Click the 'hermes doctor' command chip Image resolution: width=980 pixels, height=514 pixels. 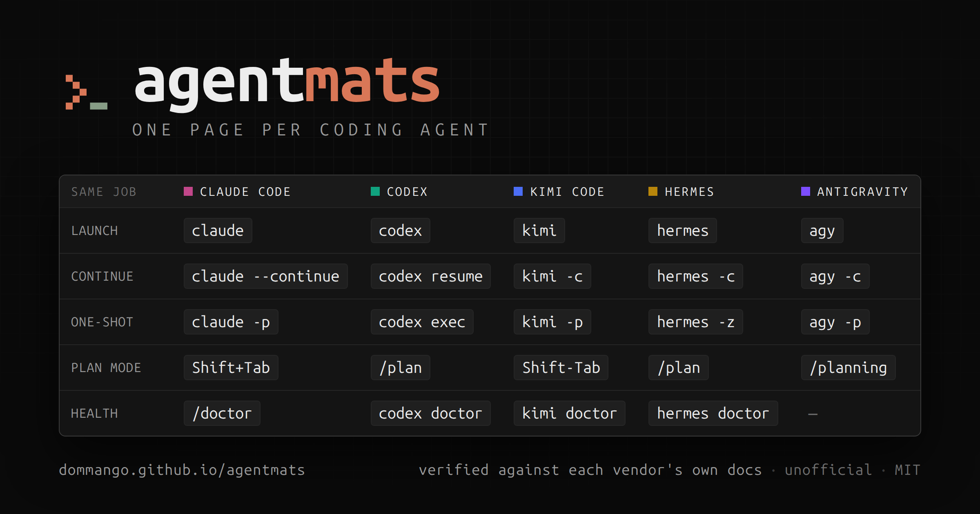[713, 413]
